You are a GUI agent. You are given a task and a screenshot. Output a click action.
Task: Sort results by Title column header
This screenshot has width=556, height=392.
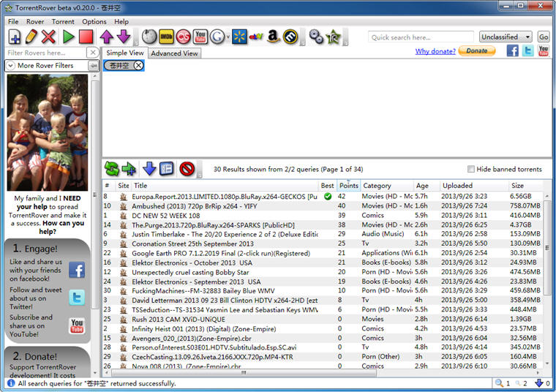225,185
